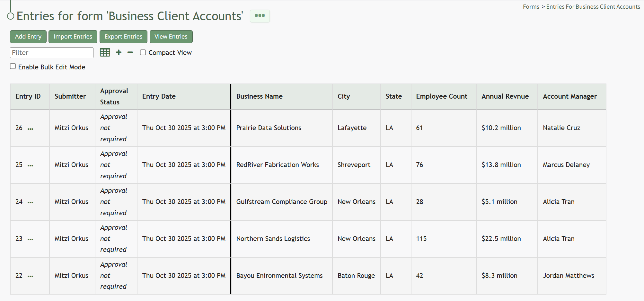Sort by the State column header
644x301 pixels.
396,96
